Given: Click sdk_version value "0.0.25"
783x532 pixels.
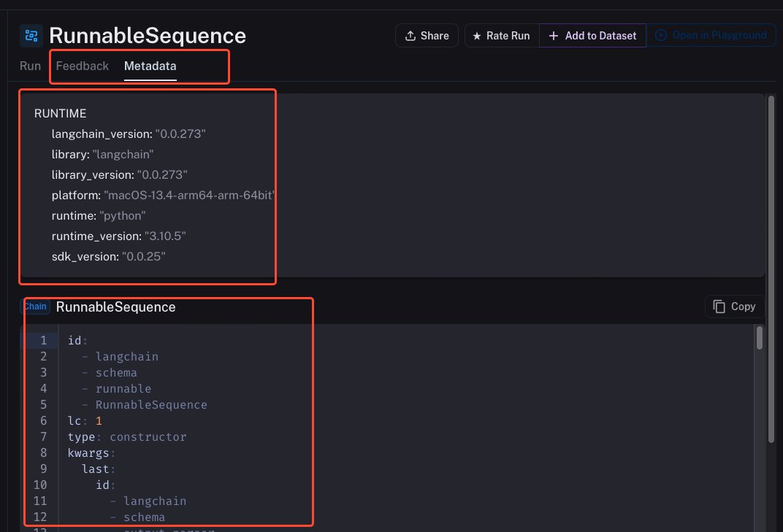Looking at the screenshot, I should click(144, 257).
